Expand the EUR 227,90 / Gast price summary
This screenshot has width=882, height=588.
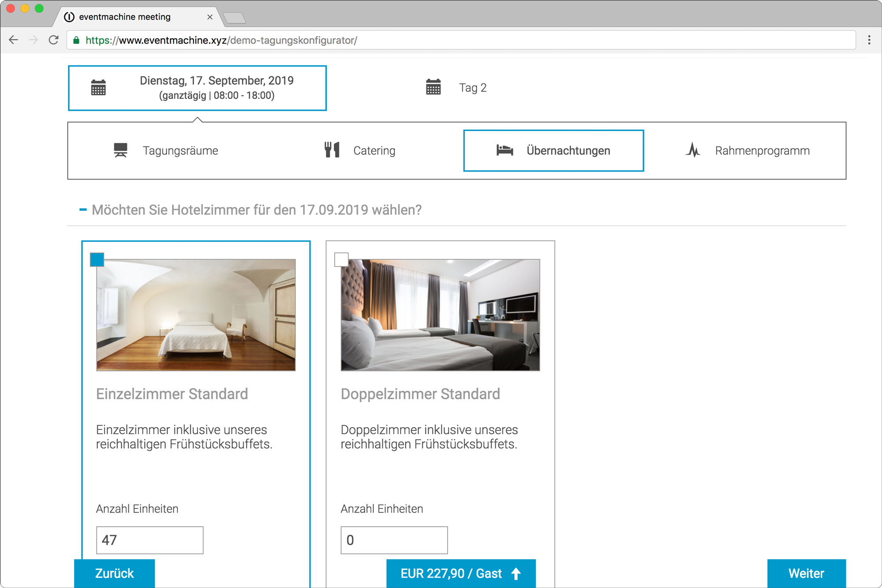click(x=461, y=573)
